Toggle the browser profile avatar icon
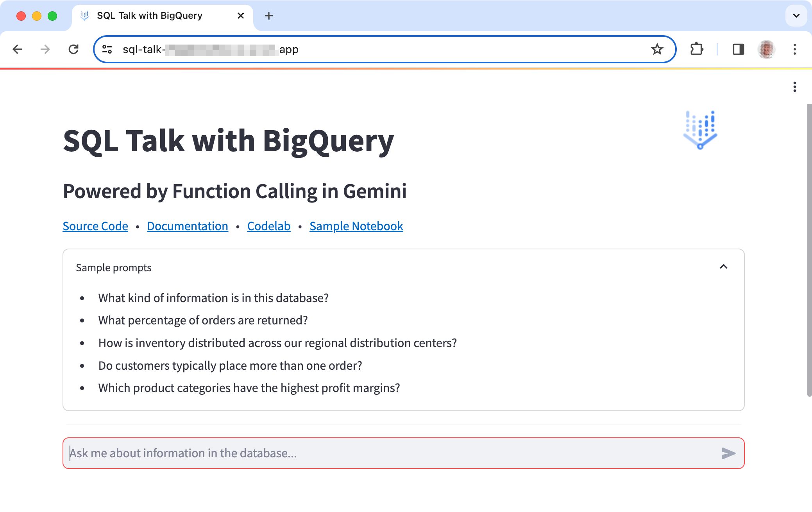Image resolution: width=812 pixels, height=512 pixels. (x=767, y=49)
